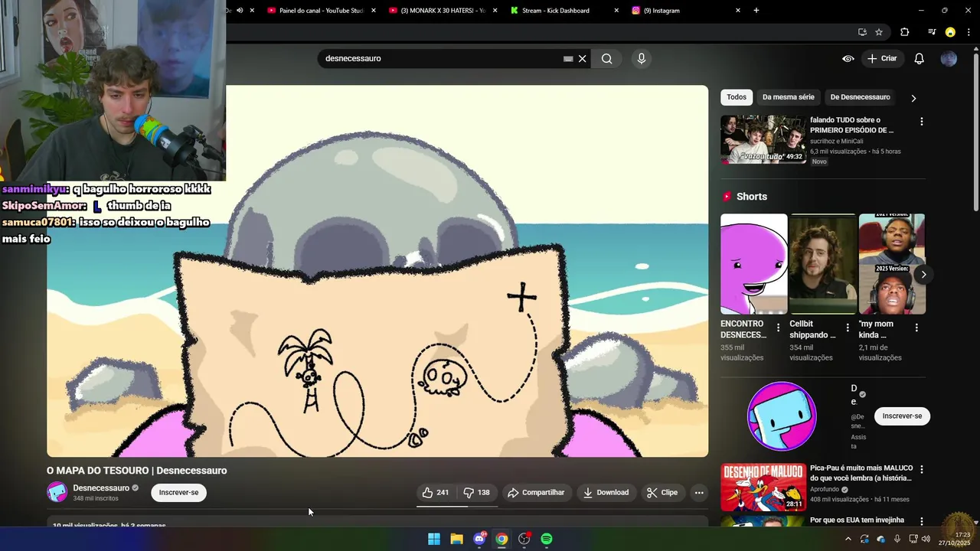Open the Pica-Pau DESENHO DE MALUCO thumbnail
The image size is (980, 551).
coord(763,487)
